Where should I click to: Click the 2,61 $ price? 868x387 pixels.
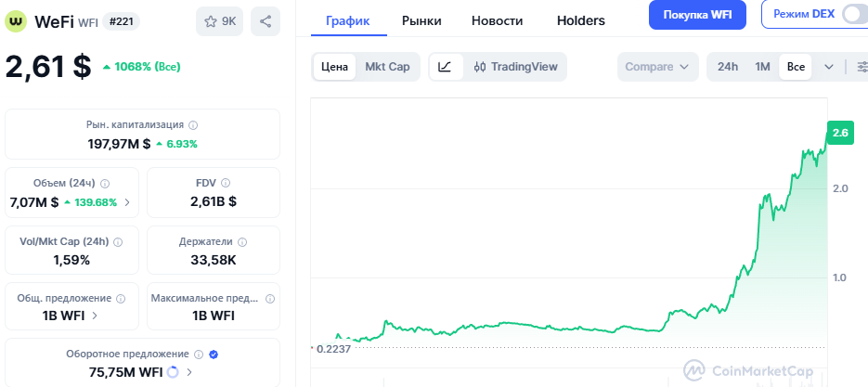pyautogui.click(x=48, y=67)
